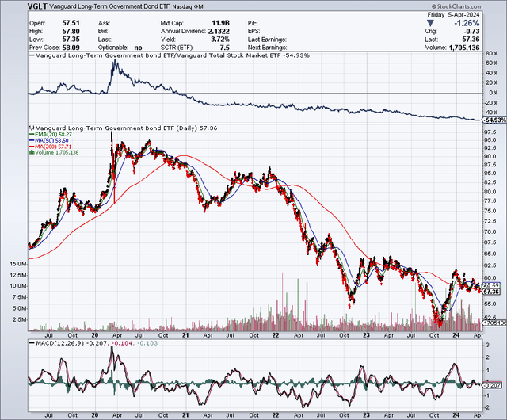Click the Open price 57.51
Screen dimensions: 507x420
coord(71,23)
